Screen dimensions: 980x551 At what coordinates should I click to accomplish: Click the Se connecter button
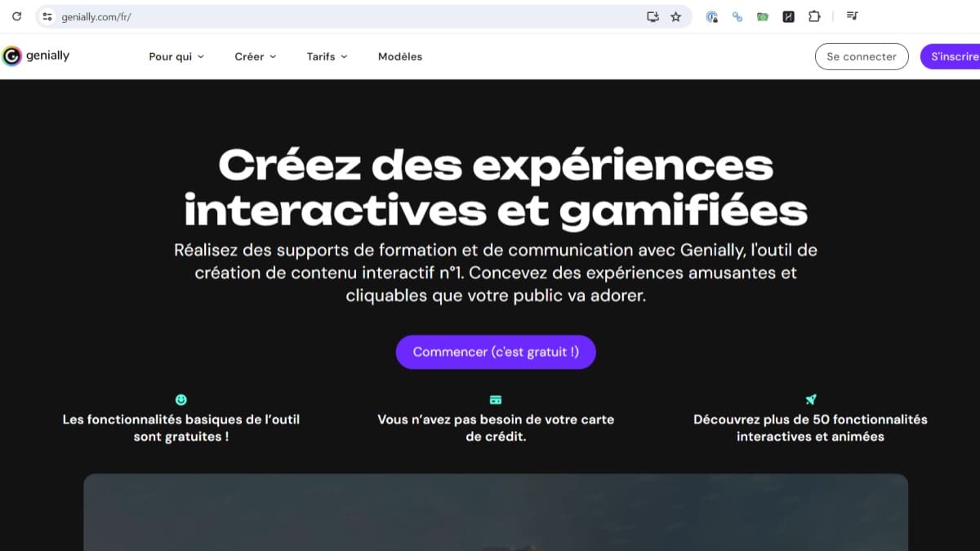click(x=862, y=56)
